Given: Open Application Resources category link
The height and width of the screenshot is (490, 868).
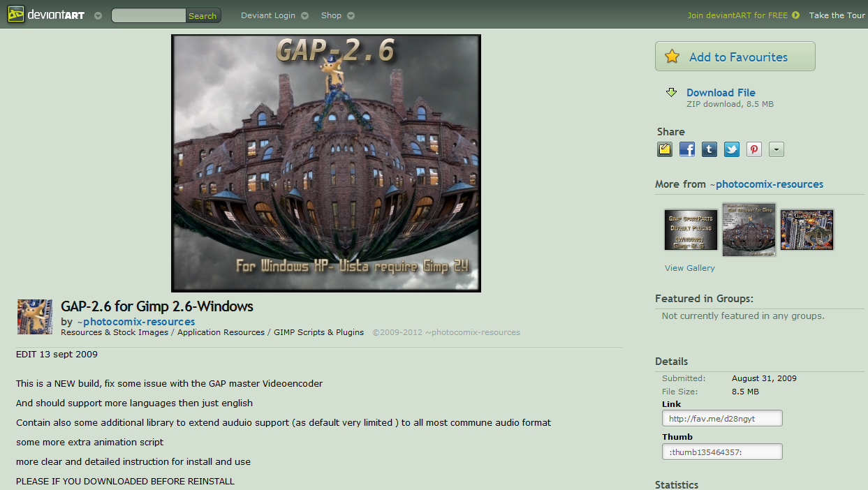Looking at the screenshot, I should pyautogui.click(x=221, y=332).
